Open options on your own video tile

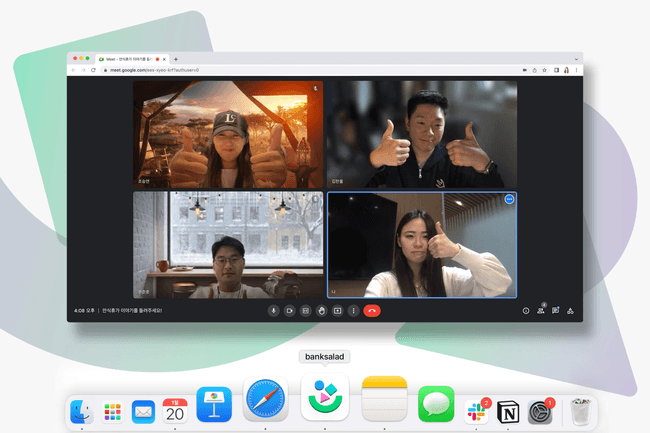(x=509, y=199)
